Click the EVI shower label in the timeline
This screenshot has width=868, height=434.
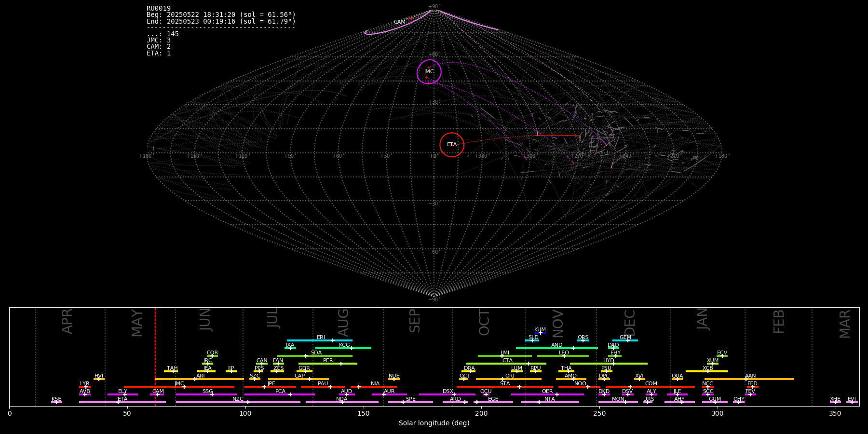point(852,399)
